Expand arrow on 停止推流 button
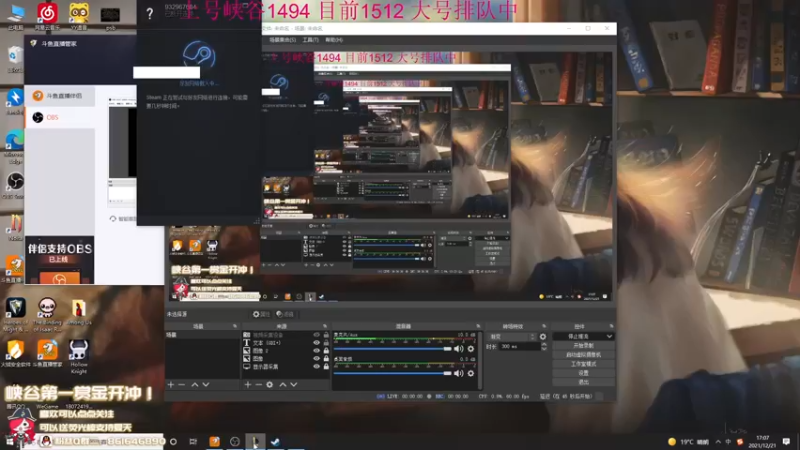The image size is (800, 450). click(609, 337)
